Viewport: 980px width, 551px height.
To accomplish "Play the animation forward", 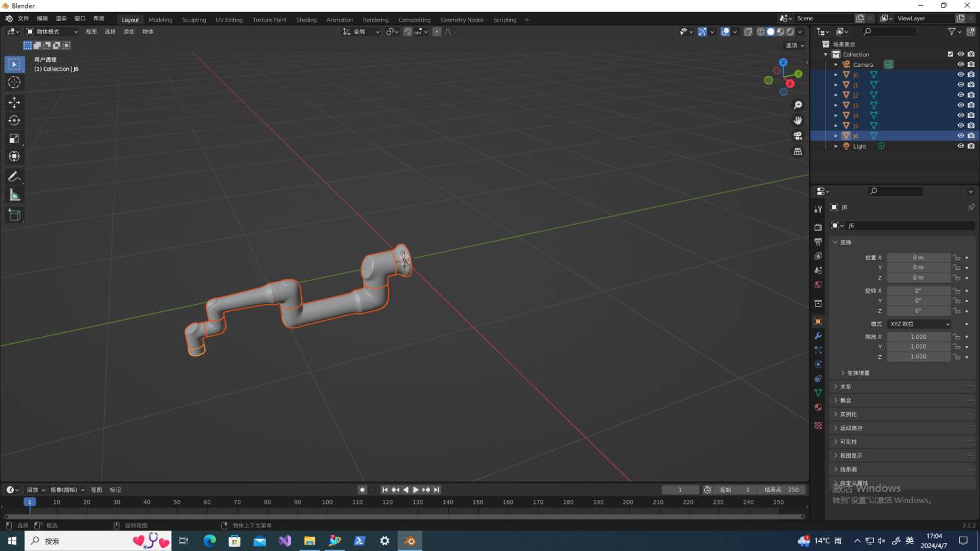I will pos(416,490).
